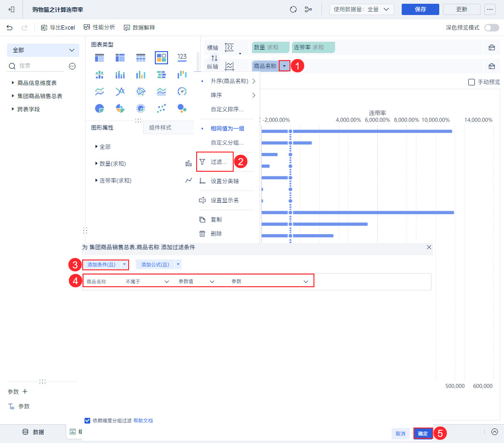Select the waterfall chart icon
The image size is (504, 443).
click(x=182, y=75)
